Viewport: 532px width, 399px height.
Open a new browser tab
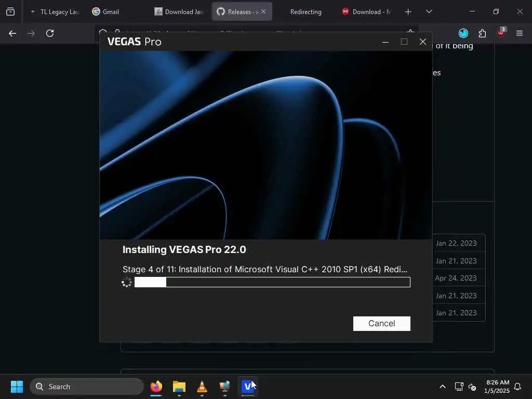(408, 12)
